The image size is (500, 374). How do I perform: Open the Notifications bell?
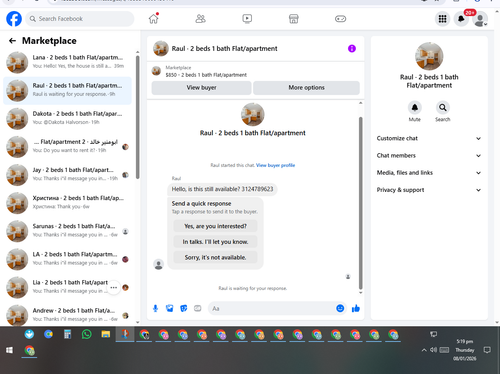point(461,19)
